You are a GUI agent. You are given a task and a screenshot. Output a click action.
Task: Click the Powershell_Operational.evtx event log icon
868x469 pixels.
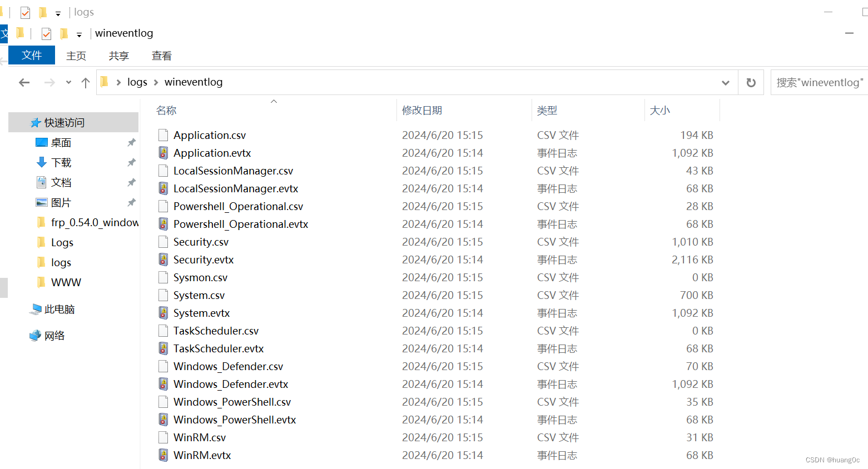(x=163, y=224)
